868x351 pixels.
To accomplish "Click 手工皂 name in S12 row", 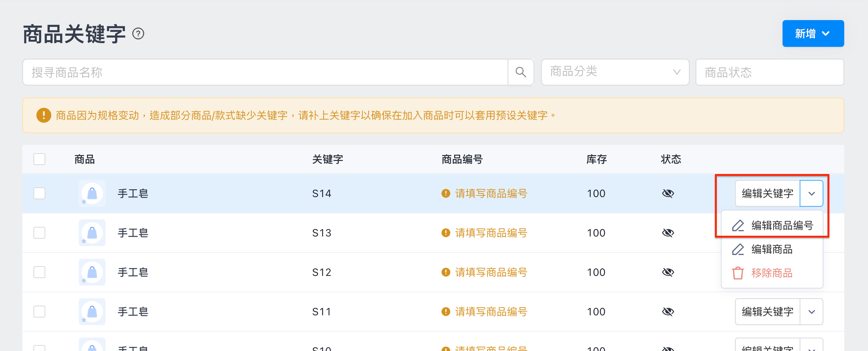I will point(133,272).
